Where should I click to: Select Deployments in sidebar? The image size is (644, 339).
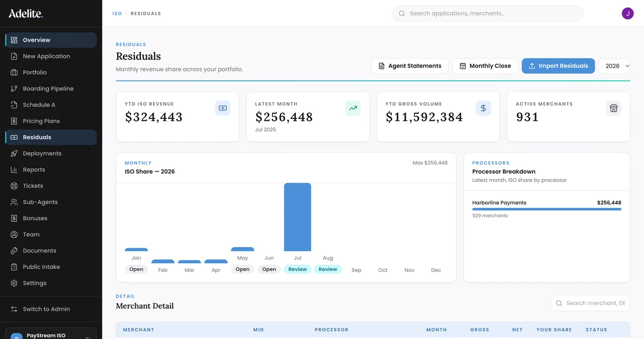[x=51, y=153]
